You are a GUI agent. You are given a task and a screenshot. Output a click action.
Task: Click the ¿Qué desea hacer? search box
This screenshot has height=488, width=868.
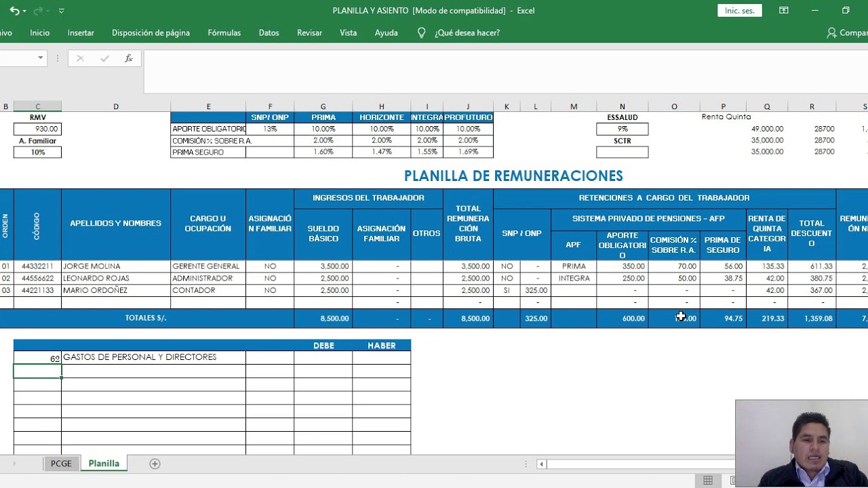coord(467,33)
